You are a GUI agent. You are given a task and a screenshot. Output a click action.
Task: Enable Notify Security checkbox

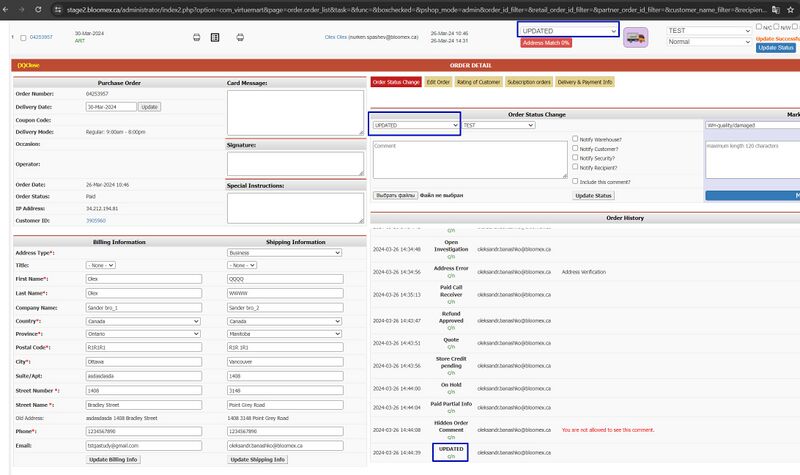(575, 157)
